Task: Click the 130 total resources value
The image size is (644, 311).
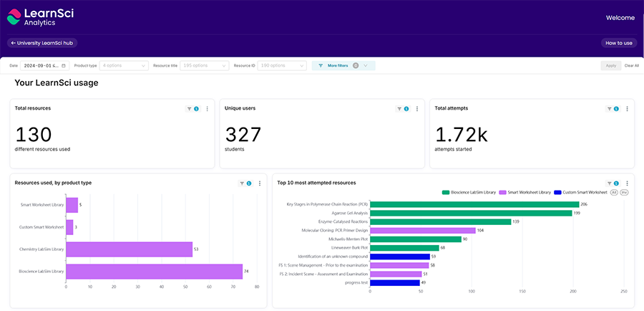Action: [x=34, y=135]
